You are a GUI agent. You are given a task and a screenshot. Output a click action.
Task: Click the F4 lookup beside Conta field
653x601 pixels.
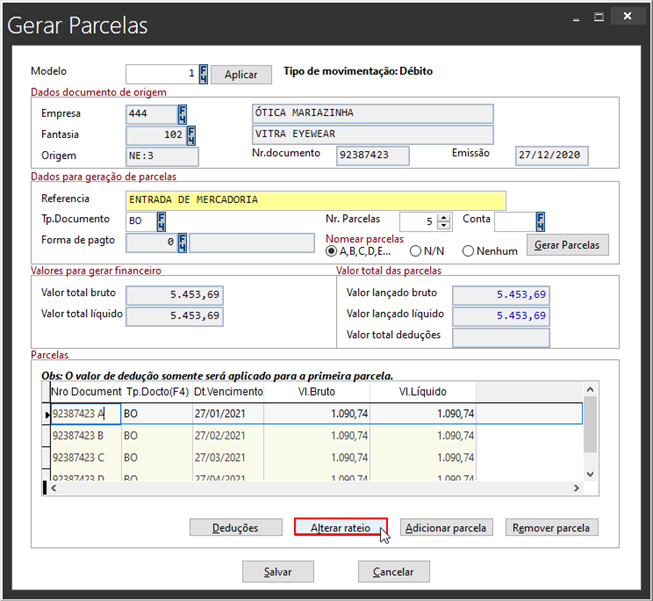(540, 221)
